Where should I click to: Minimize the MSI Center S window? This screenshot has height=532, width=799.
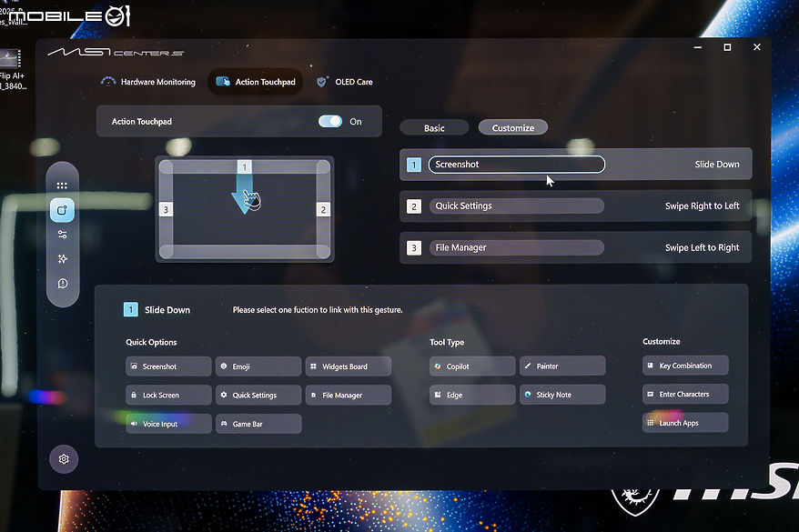tap(698, 47)
